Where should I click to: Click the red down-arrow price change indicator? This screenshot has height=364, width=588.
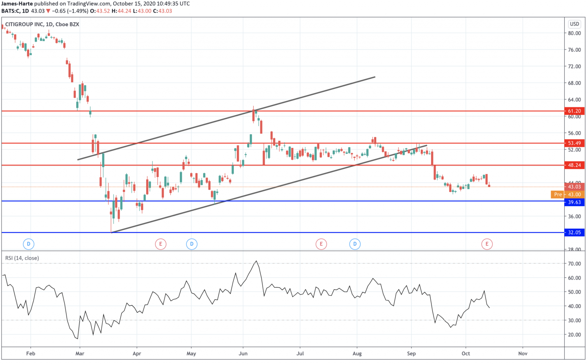pos(48,11)
